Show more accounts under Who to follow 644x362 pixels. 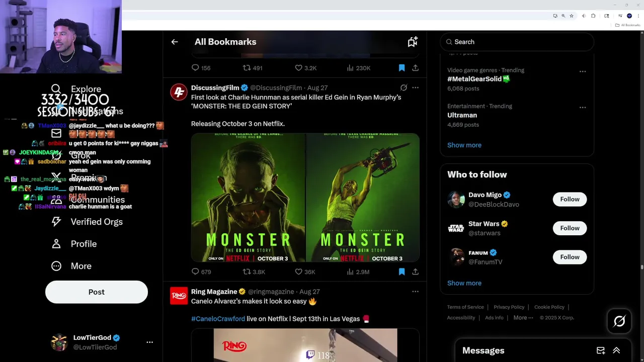[x=464, y=283]
